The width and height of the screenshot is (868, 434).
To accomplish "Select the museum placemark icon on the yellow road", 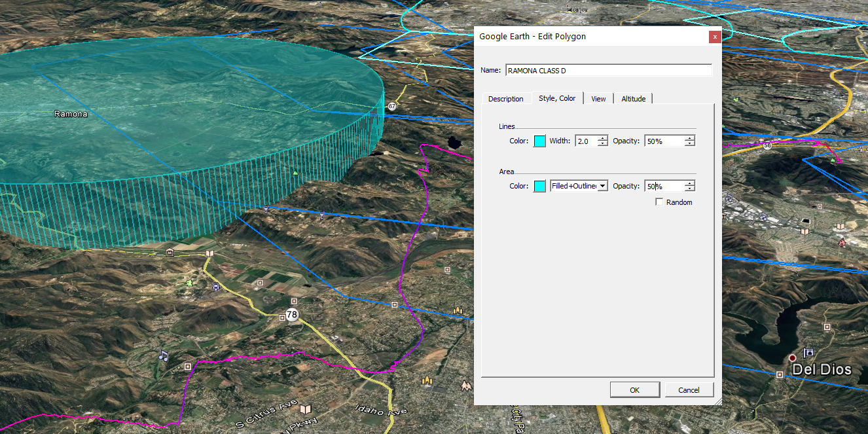I will pos(169,253).
